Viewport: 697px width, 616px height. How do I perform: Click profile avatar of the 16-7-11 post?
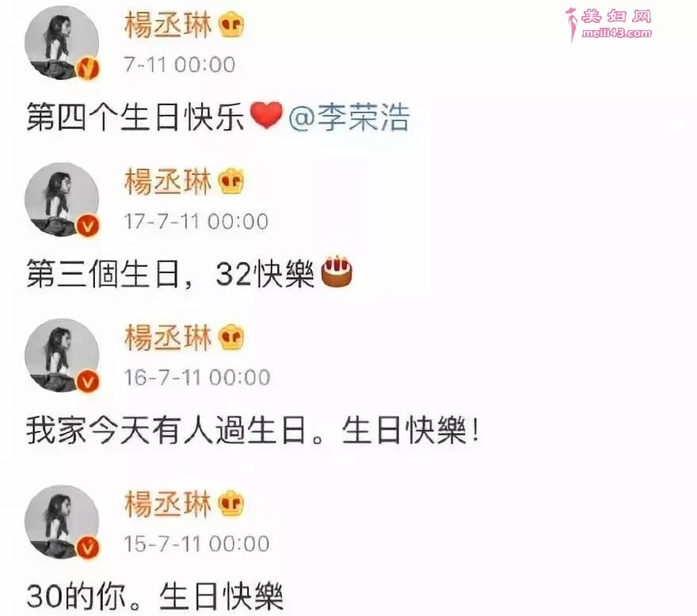(62, 356)
